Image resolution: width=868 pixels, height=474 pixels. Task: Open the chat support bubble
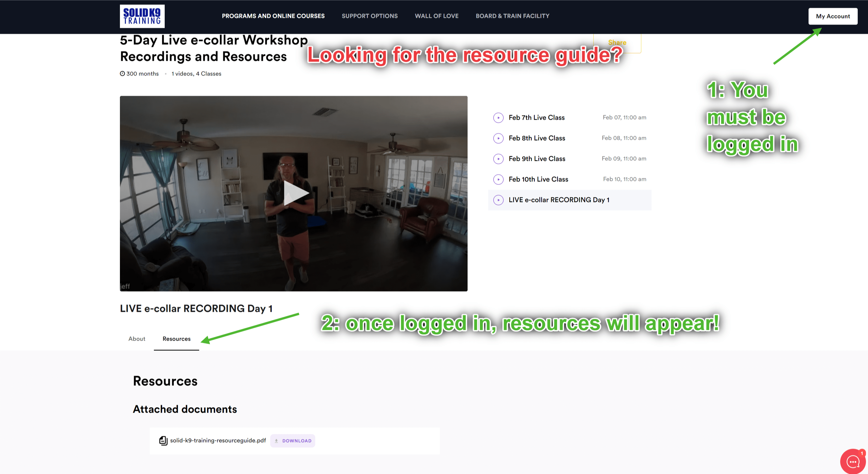pyautogui.click(x=853, y=462)
